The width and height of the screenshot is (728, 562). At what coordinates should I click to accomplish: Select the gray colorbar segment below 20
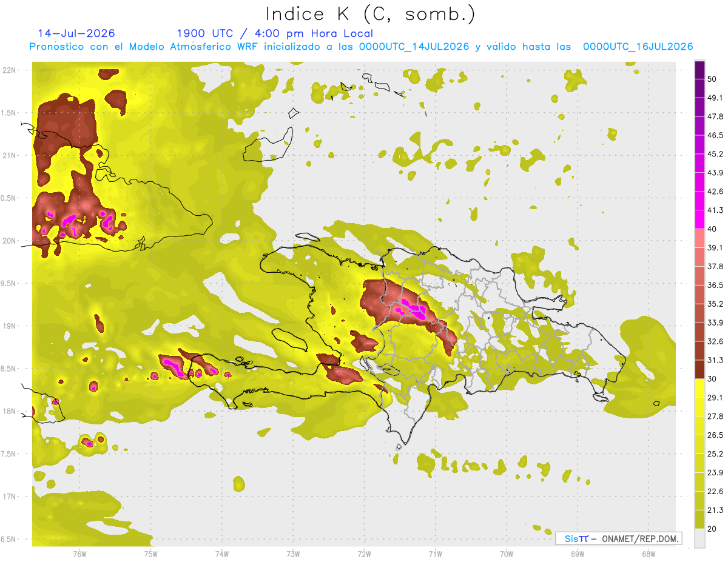[x=699, y=537]
